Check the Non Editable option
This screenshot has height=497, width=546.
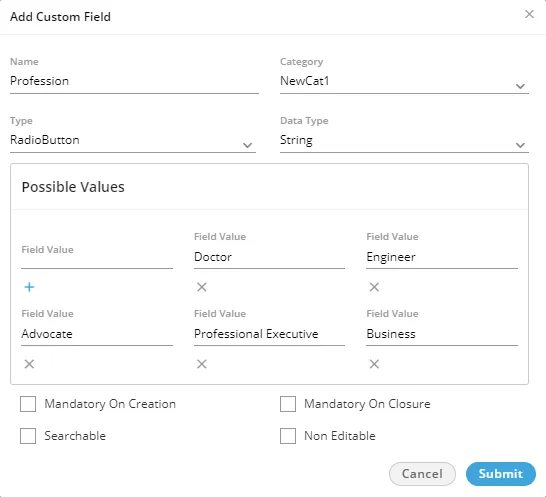pos(288,436)
